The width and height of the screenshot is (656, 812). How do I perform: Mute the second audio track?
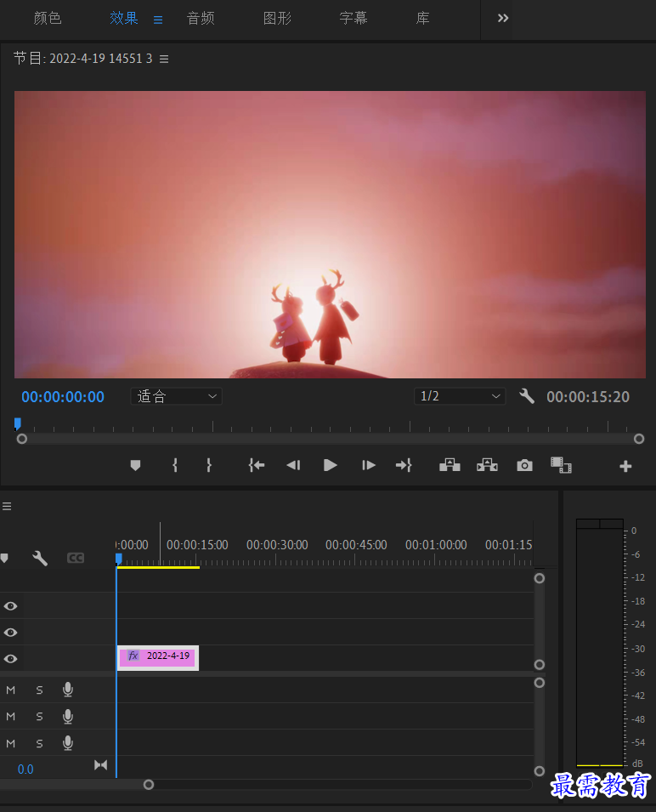(x=10, y=716)
